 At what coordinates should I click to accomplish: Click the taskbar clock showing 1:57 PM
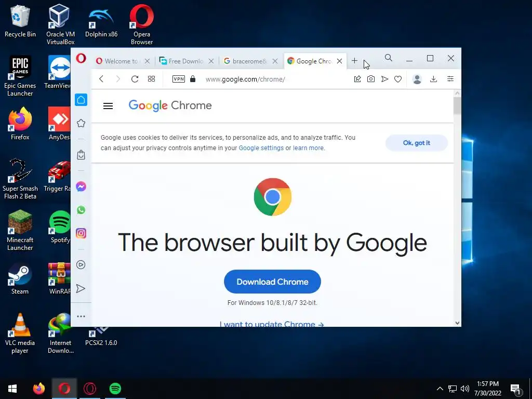click(487, 389)
